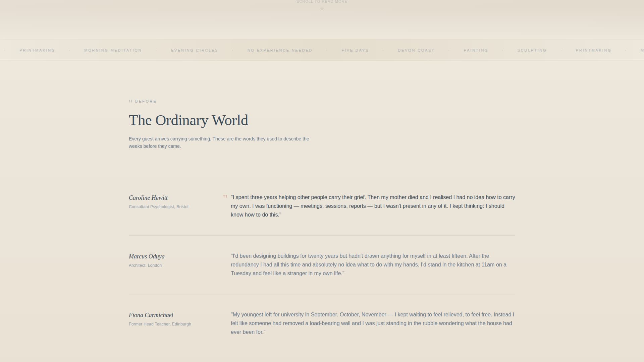Click Fiona Carmichael's Edinburgh subtitle
Image resolution: width=644 pixels, height=362 pixels.
click(x=160, y=324)
